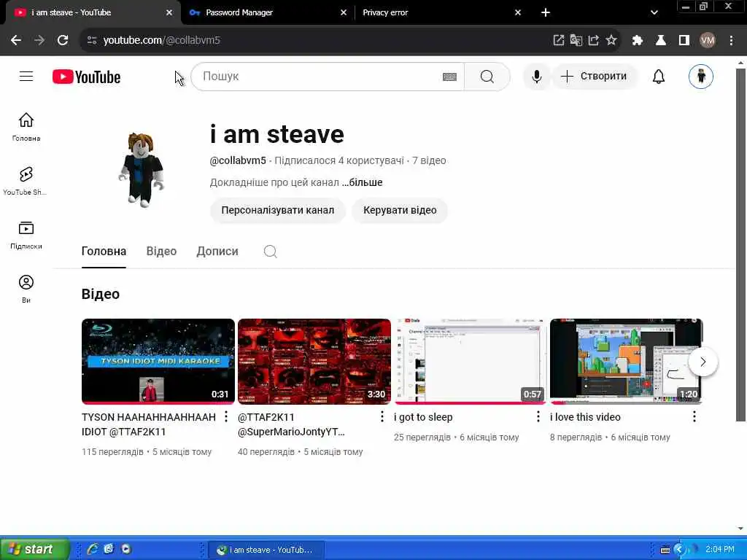Viewport: 747px width, 560px height.
Task: Play the red faces 3:30 thumbnail
Action: click(x=314, y=362)
